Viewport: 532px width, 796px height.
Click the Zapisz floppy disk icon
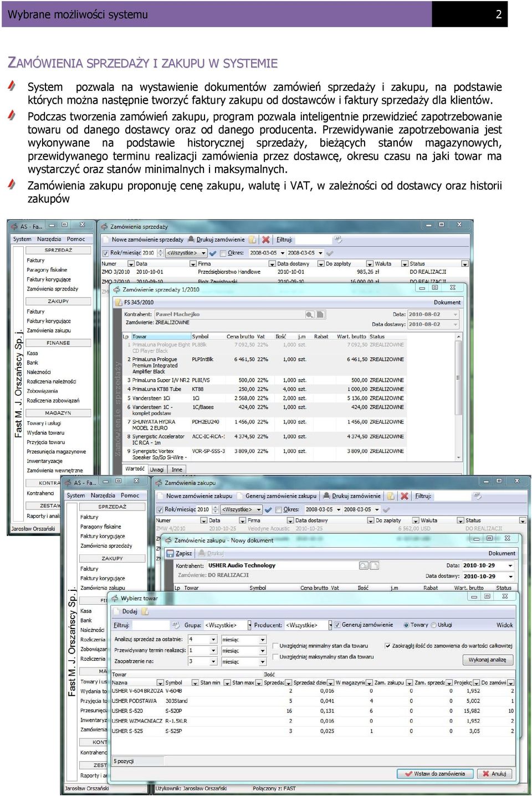(170, 553)
